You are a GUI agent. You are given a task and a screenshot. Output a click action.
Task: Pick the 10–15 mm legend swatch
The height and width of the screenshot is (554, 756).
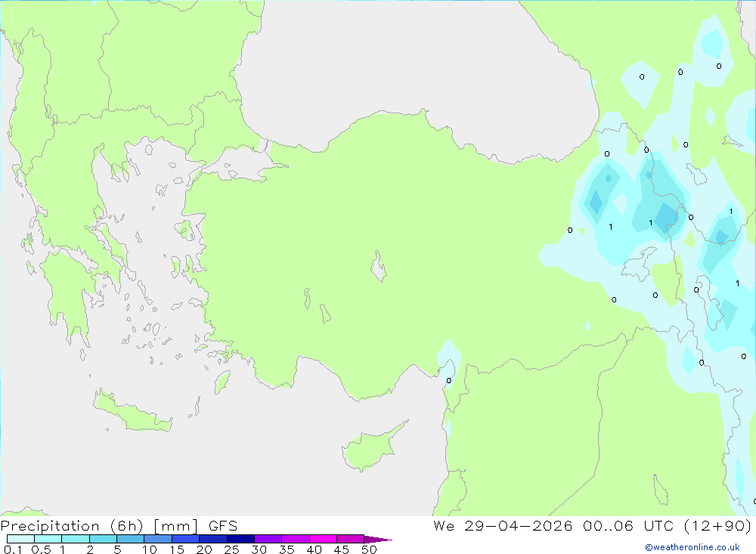tap(158, 539)
